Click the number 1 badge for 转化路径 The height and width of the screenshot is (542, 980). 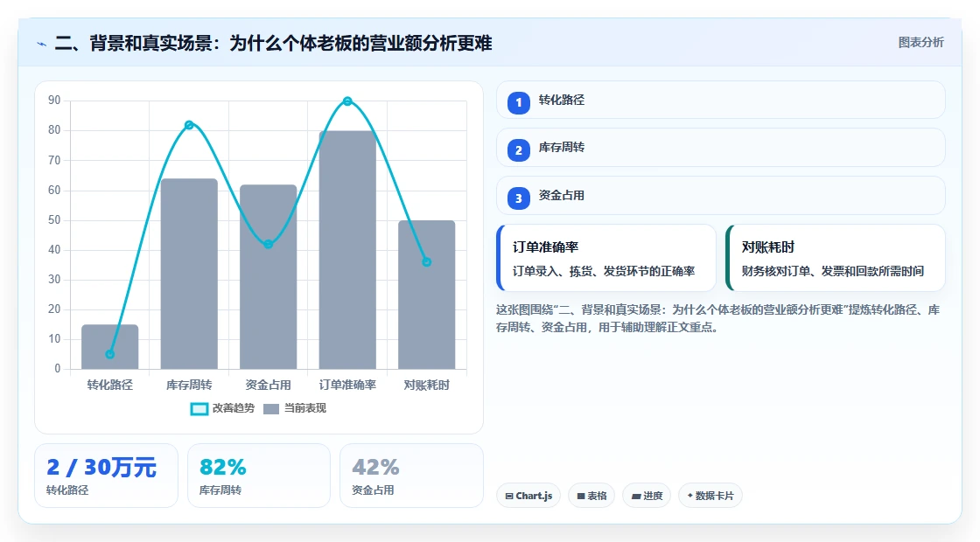[x=518, y=102]
